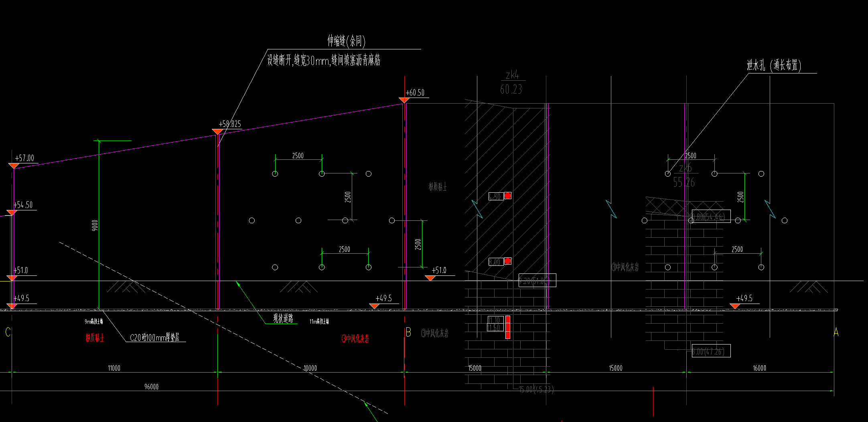Click the overall '96000' dimension text
Image resolution: width=868 pixels, height=422 pixels.
click(151, 387)
